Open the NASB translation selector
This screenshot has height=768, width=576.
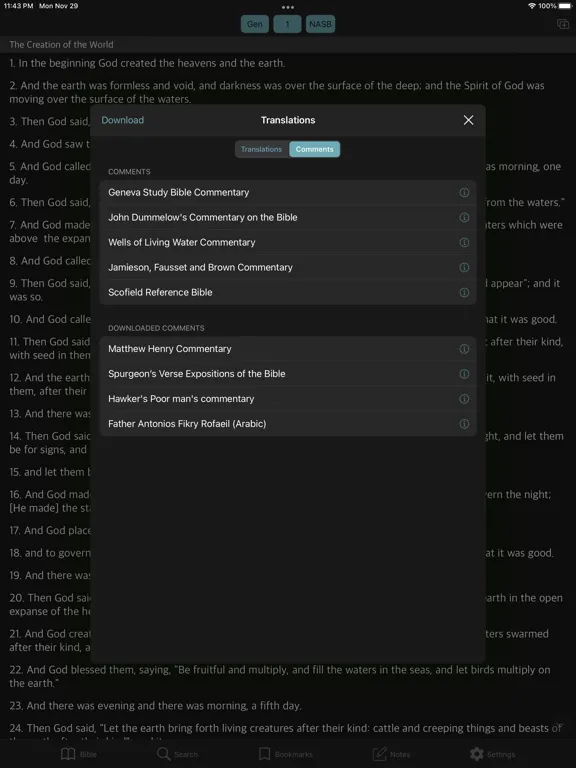coord(320,24)
